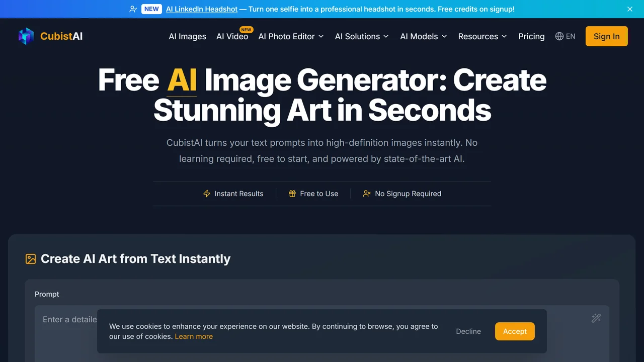This screenshot has width=644, height=362.
Task: Click the 'Free to Use' text
Action: 319,194
